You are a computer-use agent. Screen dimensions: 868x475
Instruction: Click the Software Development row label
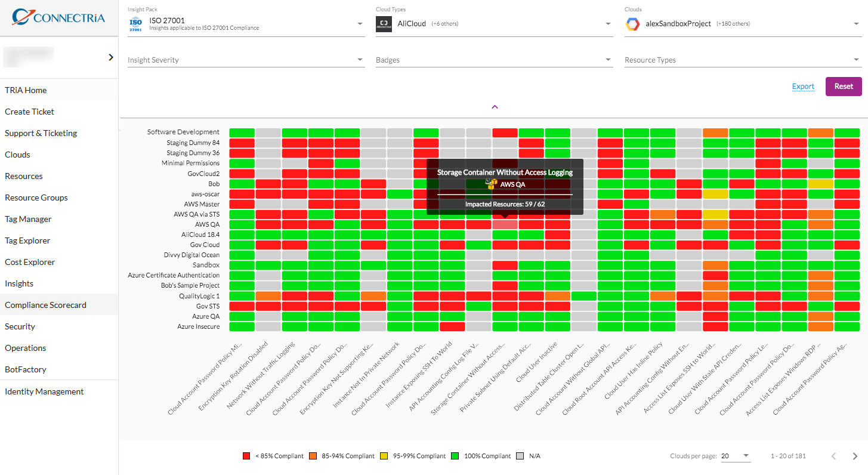tap(183, 132)
